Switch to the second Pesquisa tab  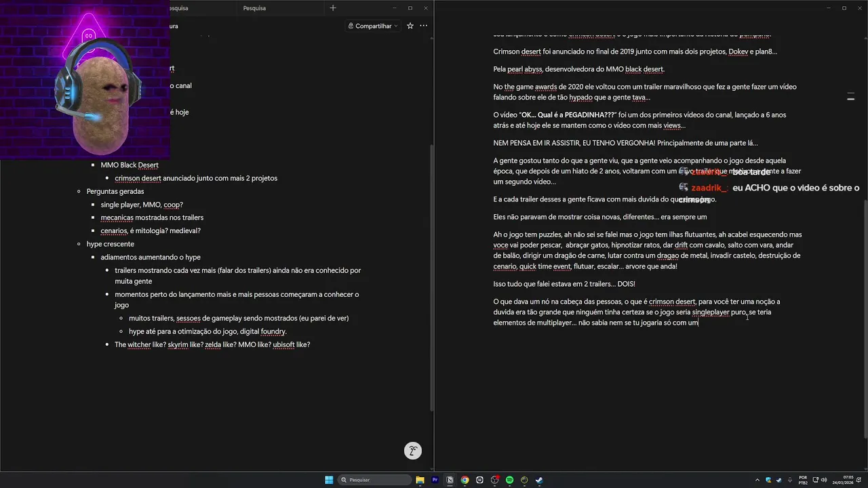coord(254,8)
